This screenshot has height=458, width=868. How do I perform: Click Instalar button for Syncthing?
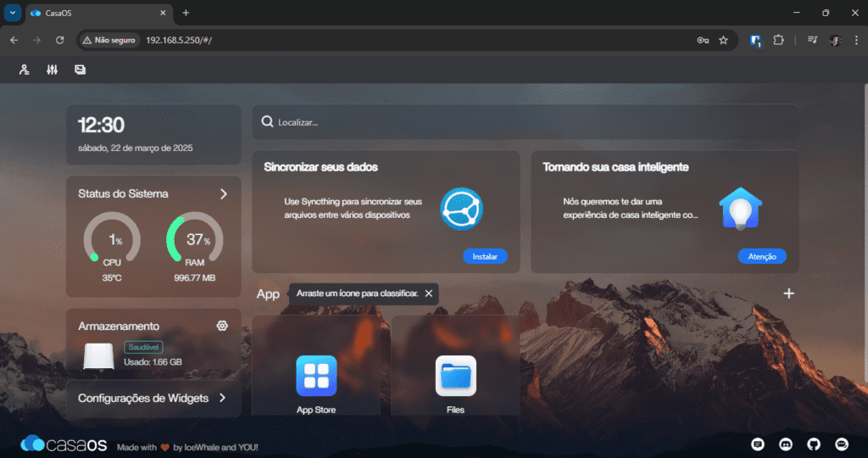pyautogui.click(x=485, y=256)
